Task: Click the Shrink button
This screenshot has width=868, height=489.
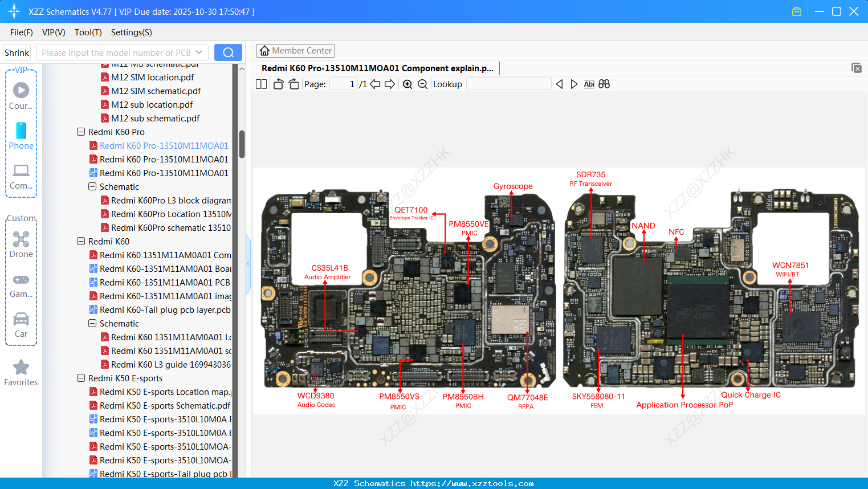Action: tap(17, 52)
